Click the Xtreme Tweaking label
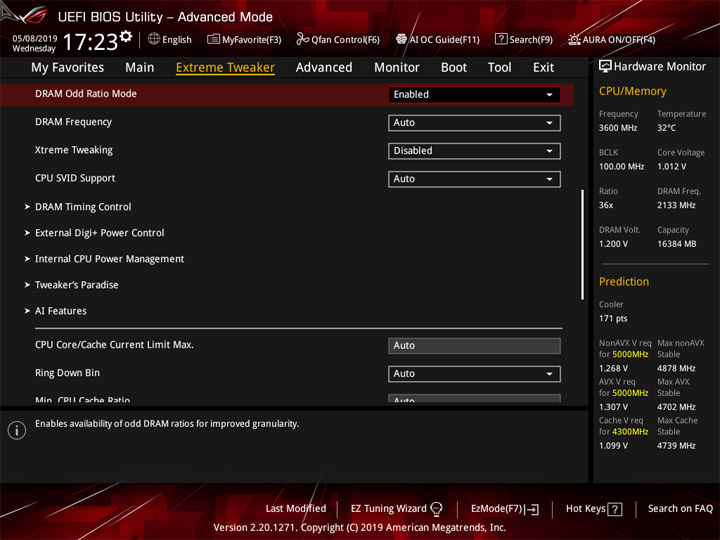 (x=73, y=150)
